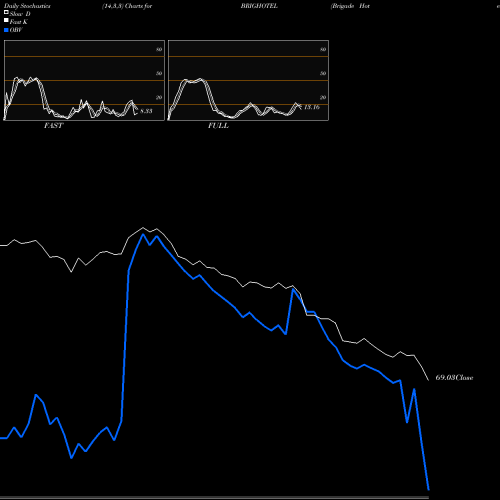Select the 'Slow D' legend label
This screenshot has width=500, height=500.
tap(20, 14)
